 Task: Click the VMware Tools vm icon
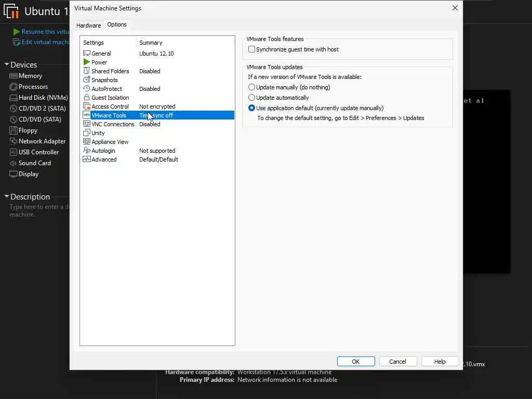[x=87, y=115]
